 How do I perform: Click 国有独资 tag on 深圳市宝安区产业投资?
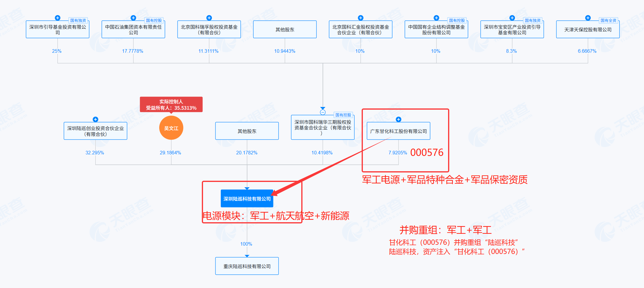point(533,20)
